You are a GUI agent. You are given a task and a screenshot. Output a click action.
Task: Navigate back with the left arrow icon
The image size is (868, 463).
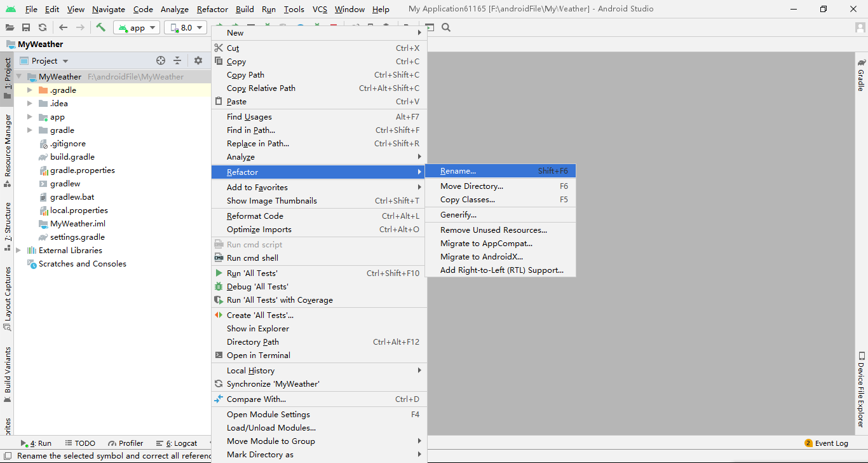pos(63,27)
